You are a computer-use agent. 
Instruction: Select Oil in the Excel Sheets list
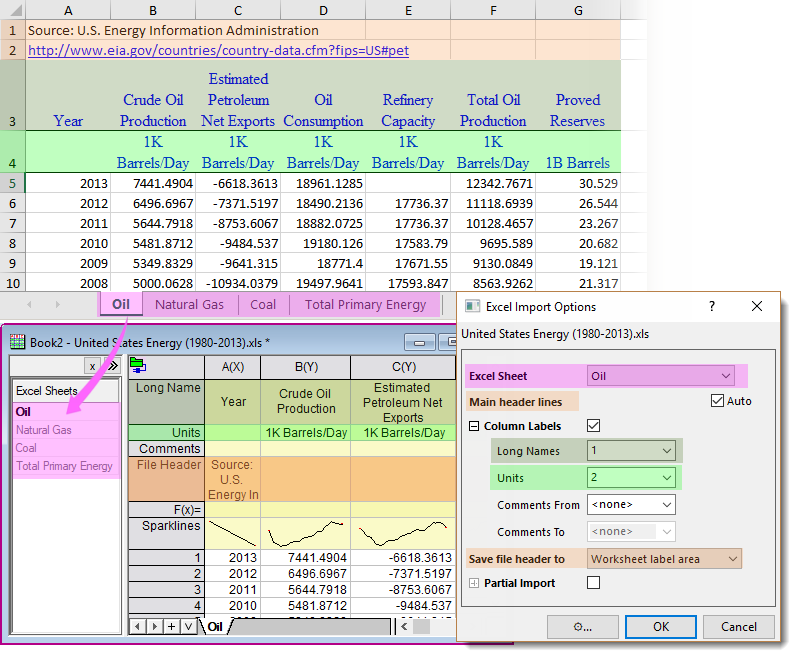[x=66, y=412]
